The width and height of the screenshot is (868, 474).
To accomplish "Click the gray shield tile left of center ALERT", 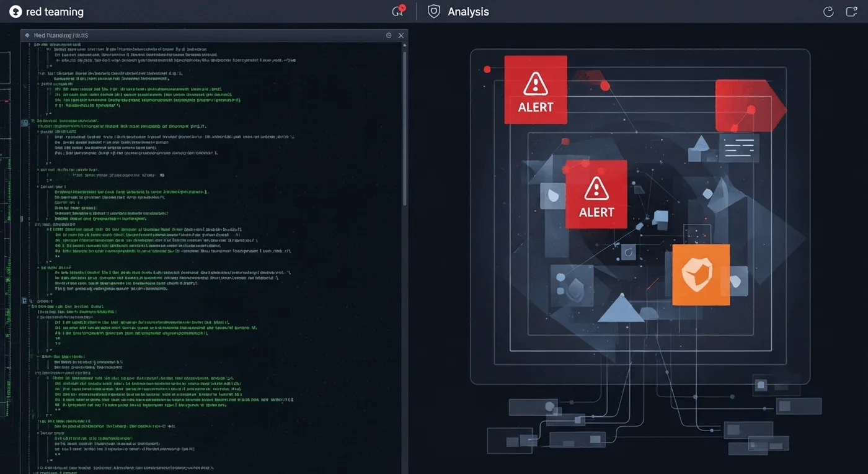I will point(553,195).
